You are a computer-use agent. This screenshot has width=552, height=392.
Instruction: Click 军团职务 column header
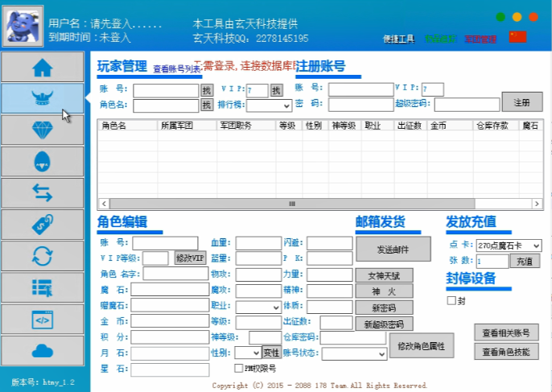point(246,126)
